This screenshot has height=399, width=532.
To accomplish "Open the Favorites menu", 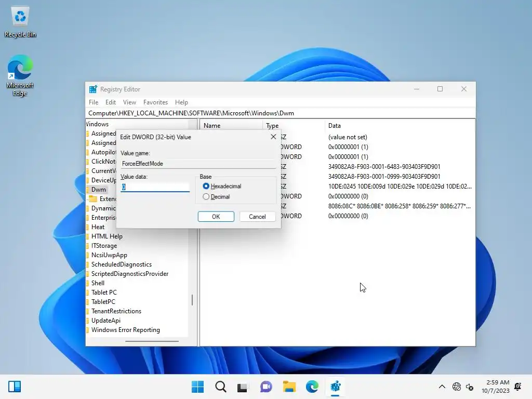I will coord(155,102).
